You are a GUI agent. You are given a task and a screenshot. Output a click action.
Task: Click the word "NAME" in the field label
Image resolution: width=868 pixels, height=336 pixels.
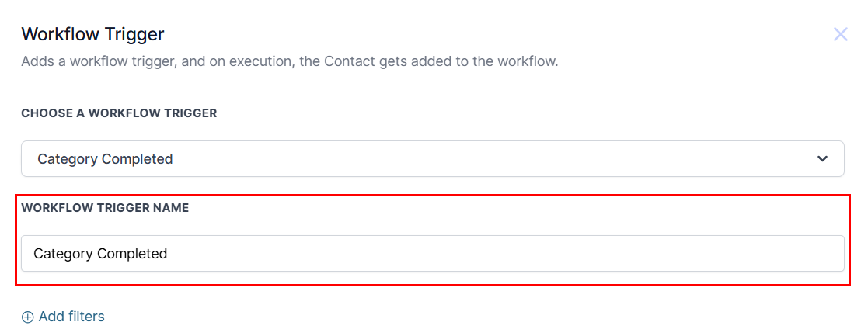pos(171,208)
